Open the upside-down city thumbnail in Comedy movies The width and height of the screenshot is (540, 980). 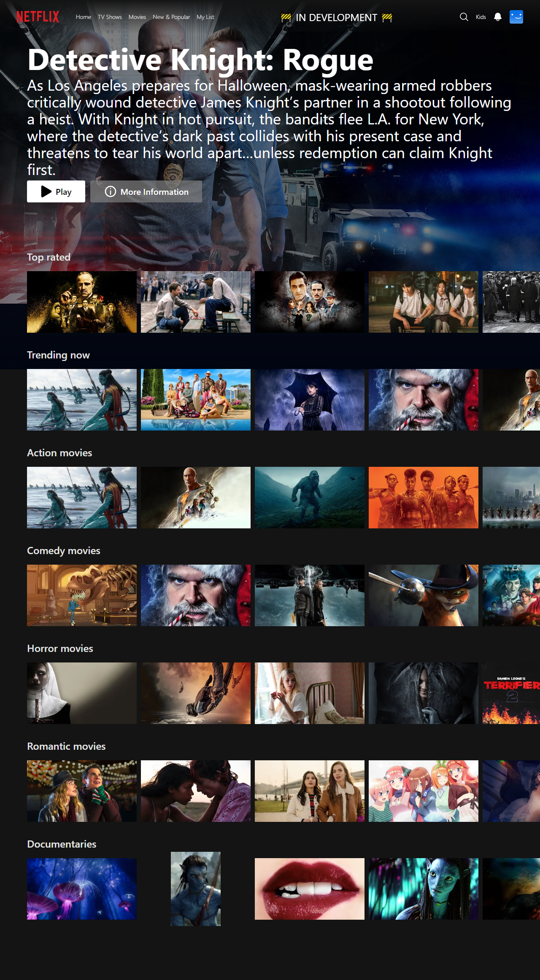310,595
